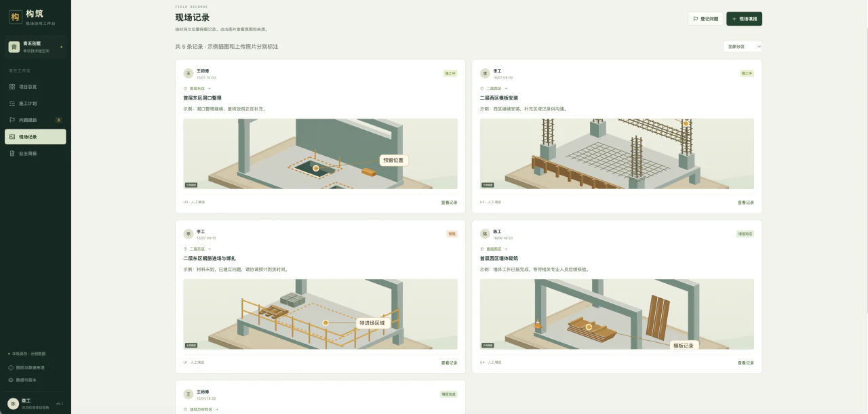Click the 登记问题 button
The image size is (868, 414).
[705, 19]
